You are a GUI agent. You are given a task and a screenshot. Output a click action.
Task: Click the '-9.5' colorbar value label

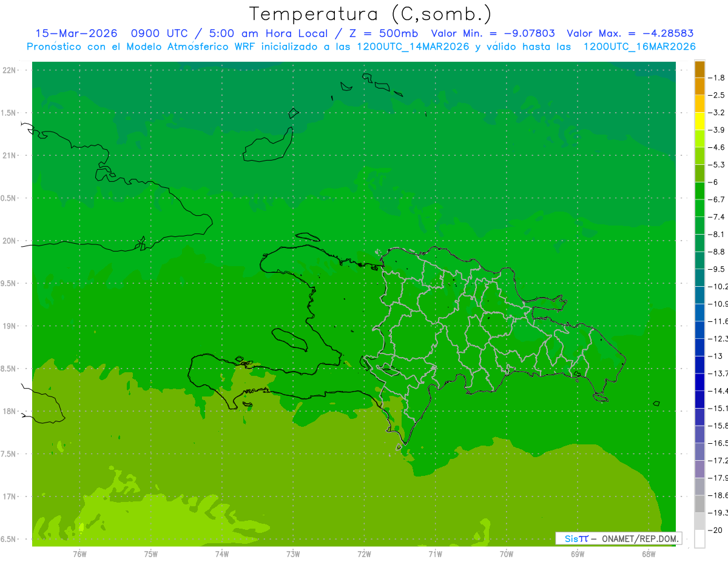(717, 269)
